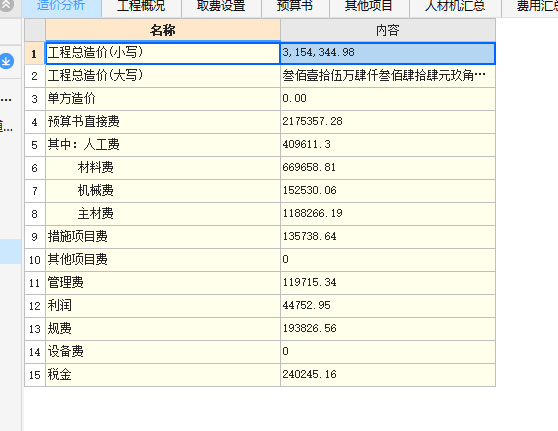Click row header number 1

35,53
